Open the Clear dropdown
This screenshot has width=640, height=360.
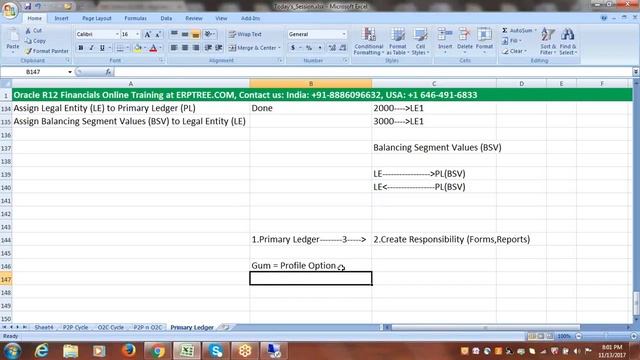(x=514, y=51)
